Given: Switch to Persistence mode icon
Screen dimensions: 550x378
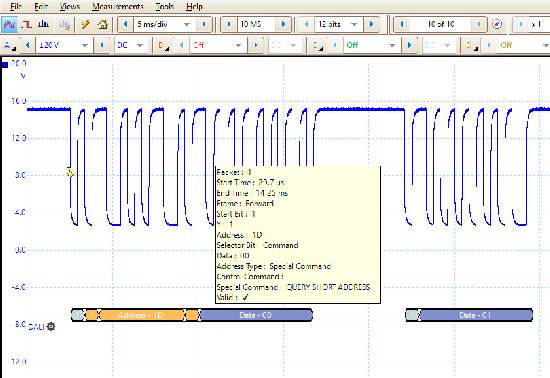Looking at the screenshot, I should (x=26, y=25).
